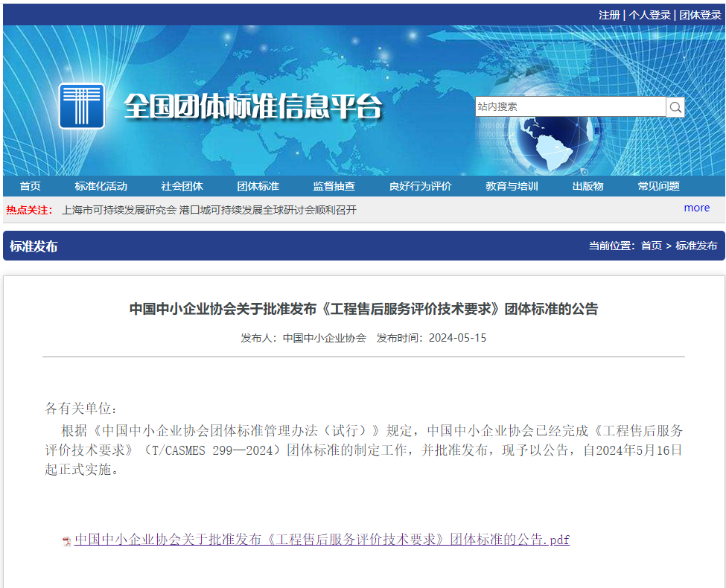Viewport: 726px width, 588px height.
Task: Click the PDF file icon beside attachment
Action: pos(67,541)
